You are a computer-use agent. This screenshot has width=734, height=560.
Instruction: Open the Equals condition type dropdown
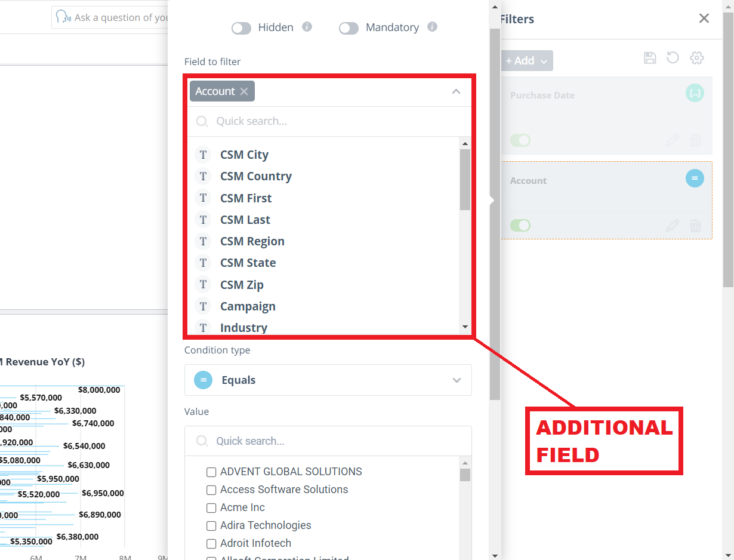pos(328,380)
